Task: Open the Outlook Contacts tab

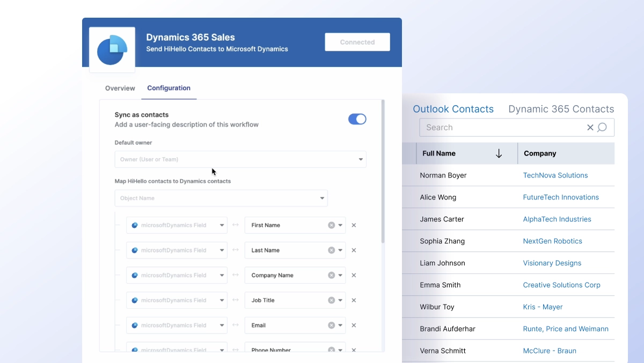Action: tap(453, 109)
